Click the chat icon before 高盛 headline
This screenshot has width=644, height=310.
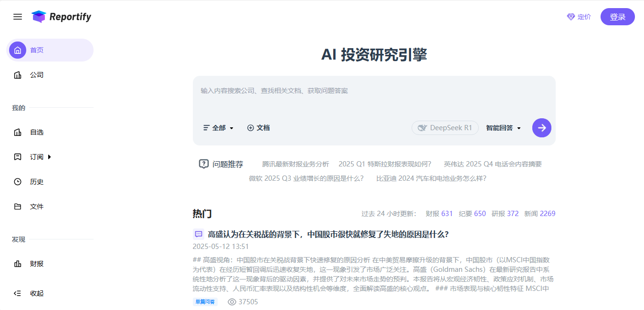click(x=198, y=234)
